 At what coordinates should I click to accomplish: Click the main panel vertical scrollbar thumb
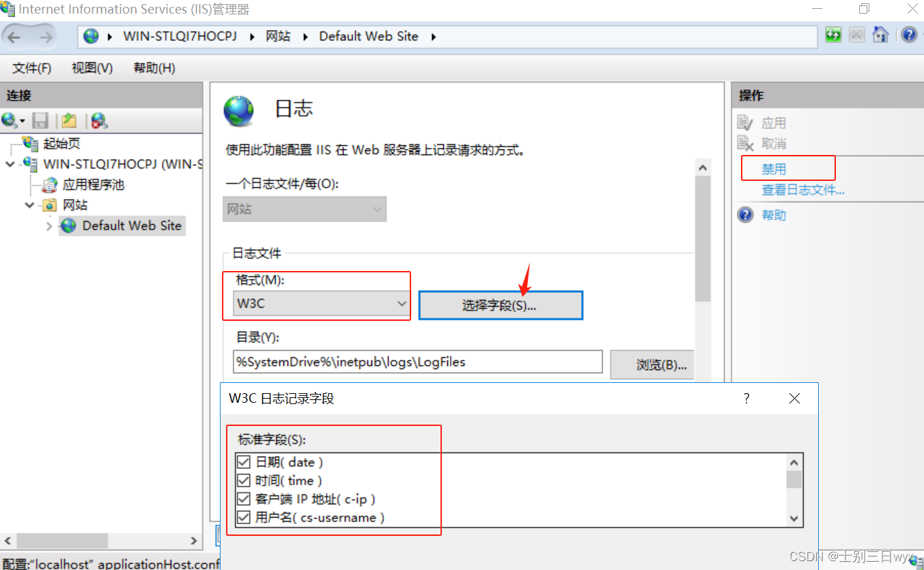click(x=703, y=239)
